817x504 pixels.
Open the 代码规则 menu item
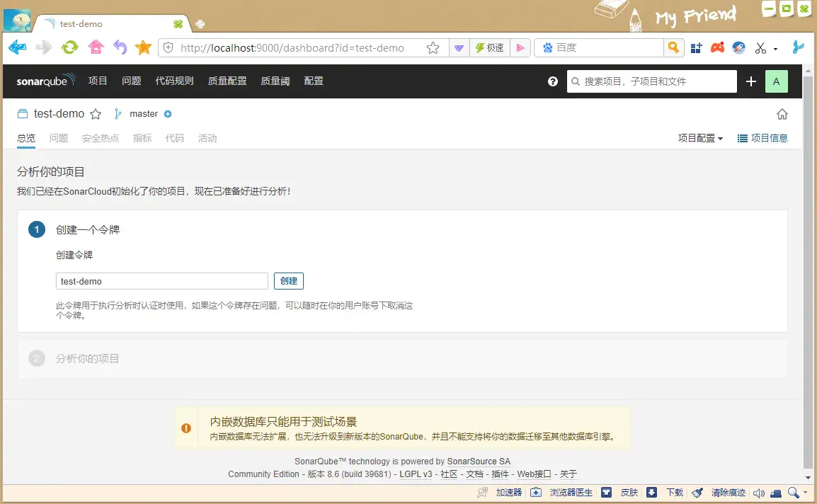174,81
